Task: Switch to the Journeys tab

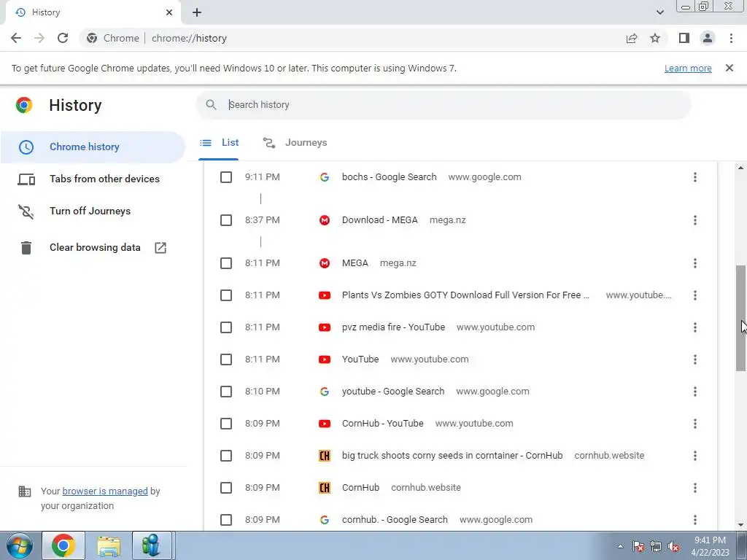Action: (x=295, y=143)
